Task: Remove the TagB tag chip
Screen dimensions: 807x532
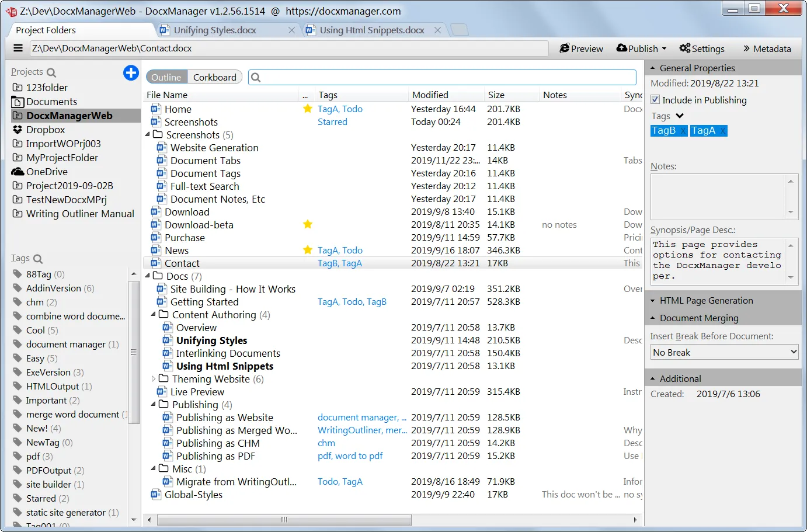Action: pos(683,130)
